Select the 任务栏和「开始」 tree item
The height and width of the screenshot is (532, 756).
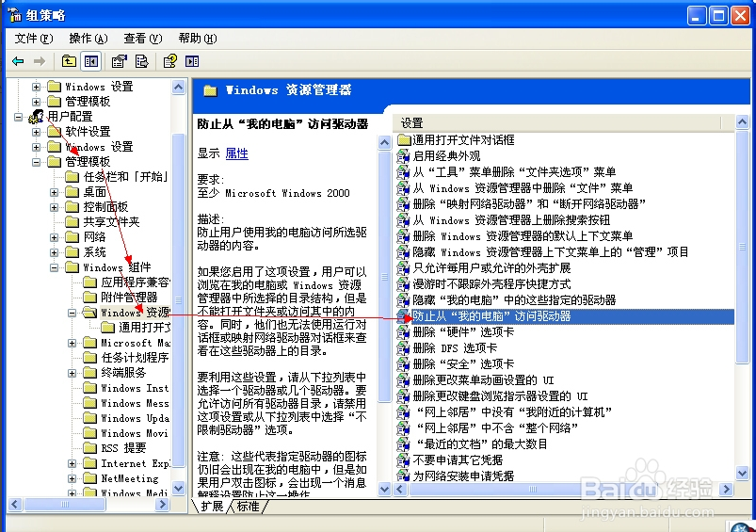125,177
